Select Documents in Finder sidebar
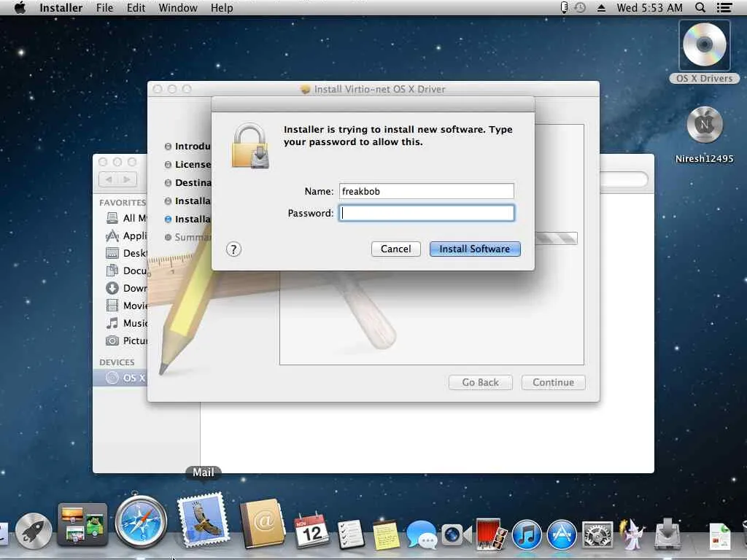The height and width of the screenshot is (560, 747). pyautogui.click(x=126, y=271)
